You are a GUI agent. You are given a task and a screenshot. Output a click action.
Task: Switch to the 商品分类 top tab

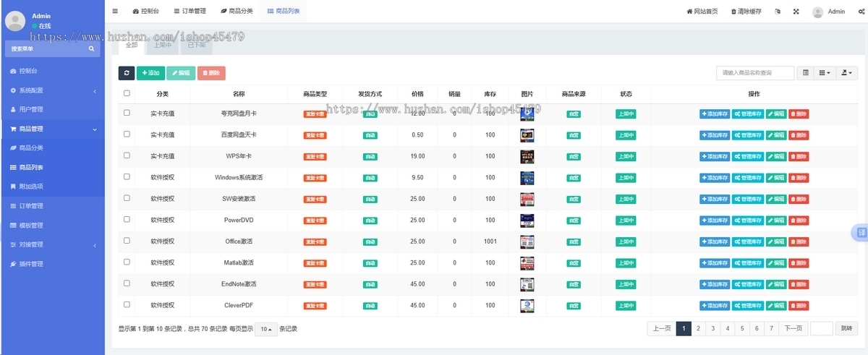[237, 12]
